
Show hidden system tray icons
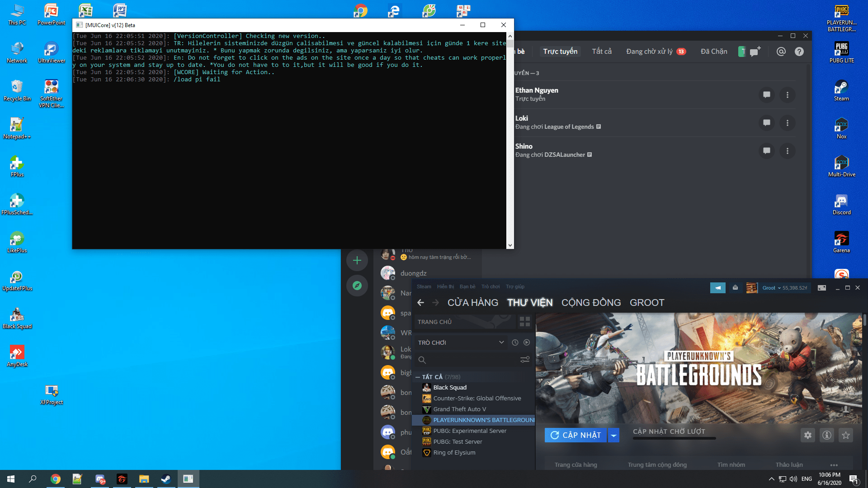pyautogui.click(x=771, y=479)
